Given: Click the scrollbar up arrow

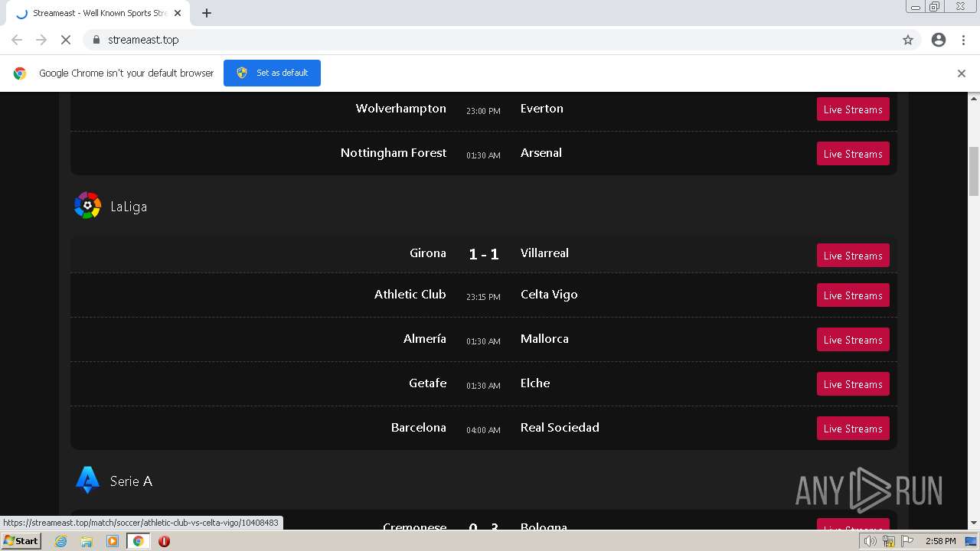Looking at the screenshot, I should (x=974, y=98).
